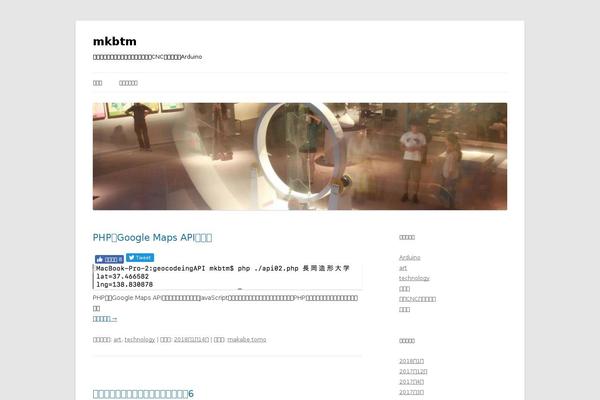Open the art category in the post footer
Screen dimensions: 600x400
[117, 340]
